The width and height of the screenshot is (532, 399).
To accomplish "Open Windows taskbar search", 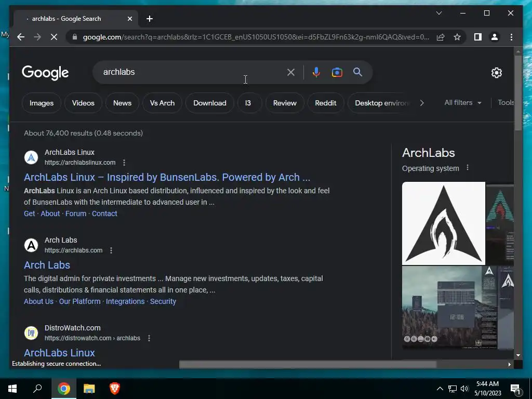I will click(x=37, y=389).
